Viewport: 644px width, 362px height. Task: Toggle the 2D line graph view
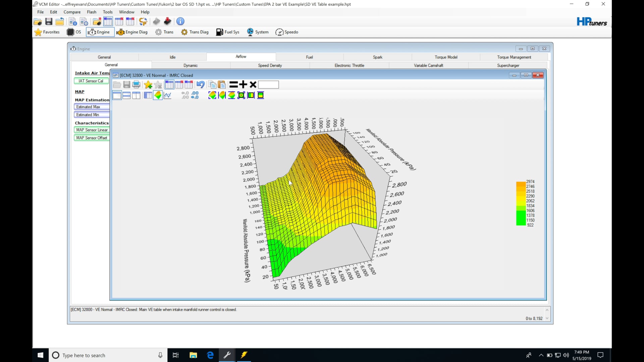click(167, 96)
